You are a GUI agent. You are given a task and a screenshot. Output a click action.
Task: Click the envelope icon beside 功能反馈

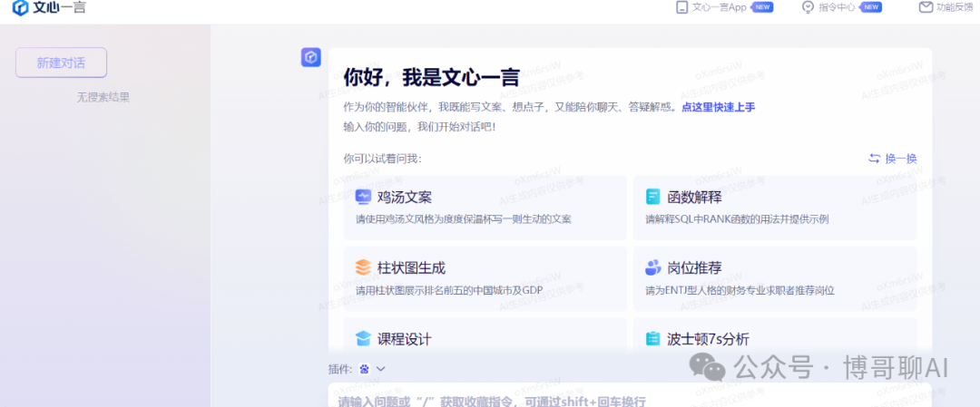[925, 7]
